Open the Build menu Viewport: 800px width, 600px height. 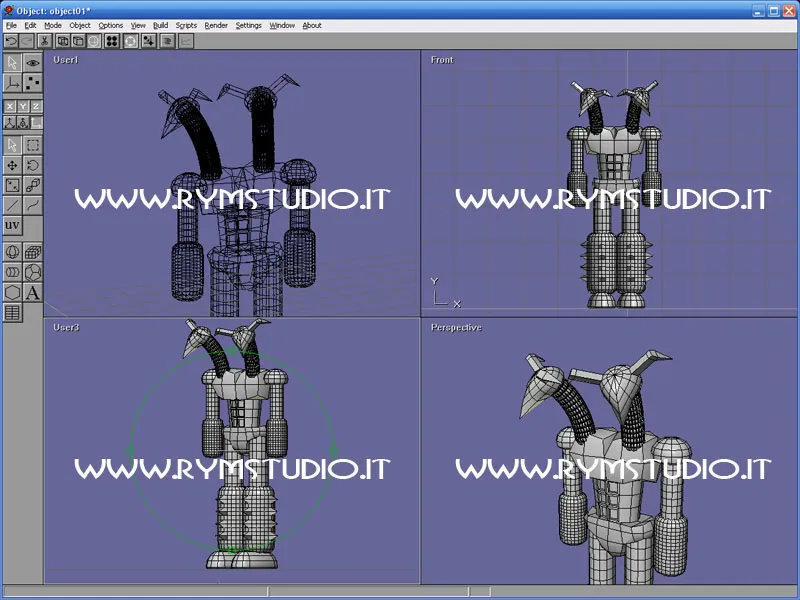(x=160, y=25)
